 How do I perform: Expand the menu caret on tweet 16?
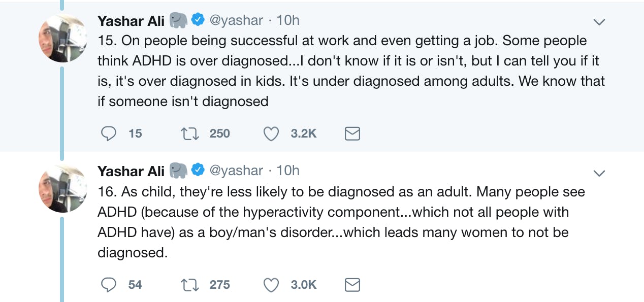click(x=599, y=173)
